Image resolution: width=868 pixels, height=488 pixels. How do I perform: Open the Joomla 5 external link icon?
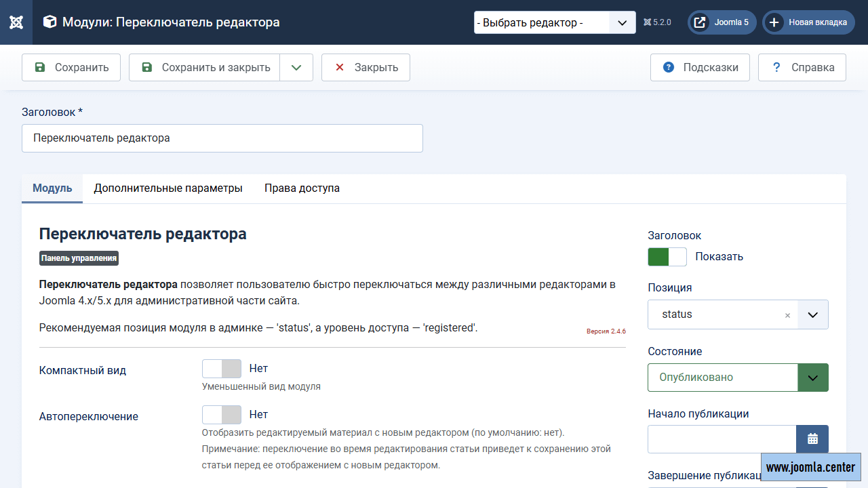click(x=700, y=22)
